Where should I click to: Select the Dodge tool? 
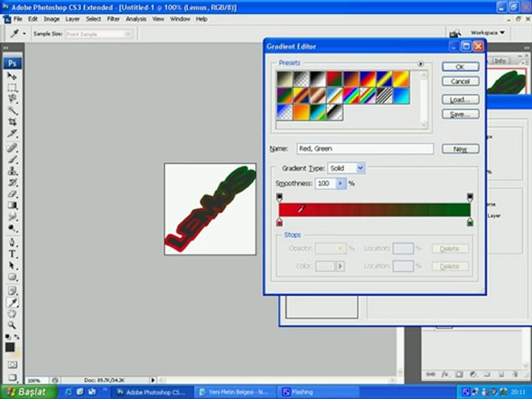point(12,228)
